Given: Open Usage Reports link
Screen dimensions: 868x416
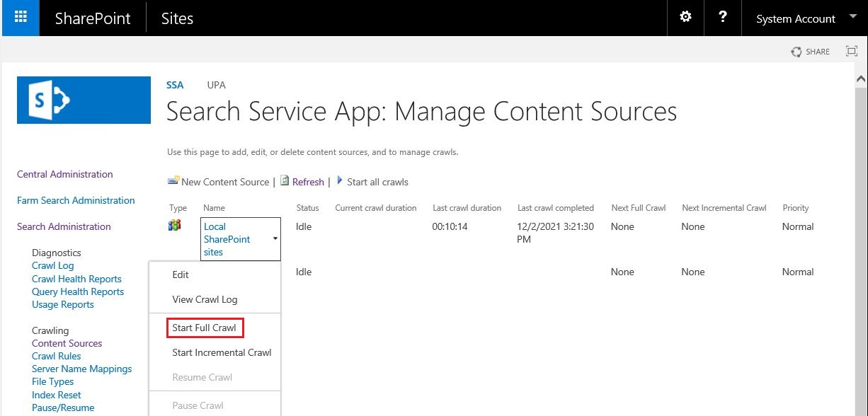Looking at the screenshot, I should click(x=63, y=304).
